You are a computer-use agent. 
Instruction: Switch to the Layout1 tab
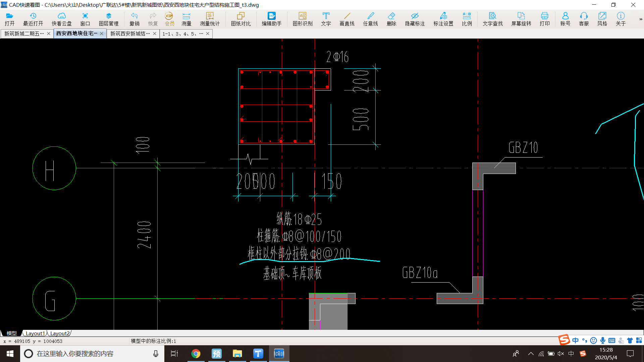[x=35, y=333]
